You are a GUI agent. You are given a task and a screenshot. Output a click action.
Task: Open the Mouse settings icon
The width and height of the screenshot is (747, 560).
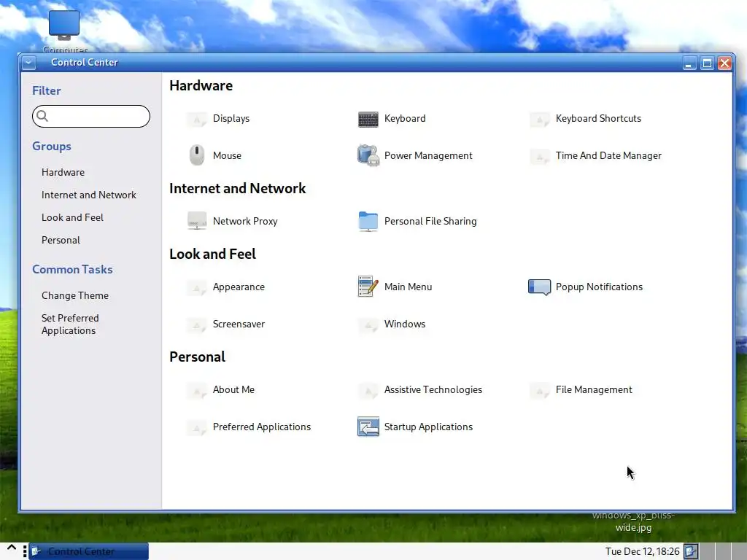click(x=196, y=155)
